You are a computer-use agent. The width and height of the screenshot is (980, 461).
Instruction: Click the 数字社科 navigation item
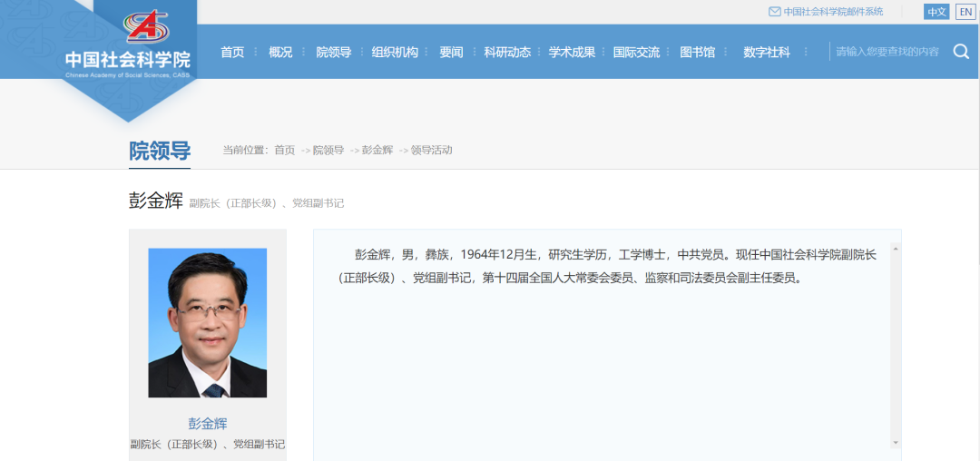point(766,53)
